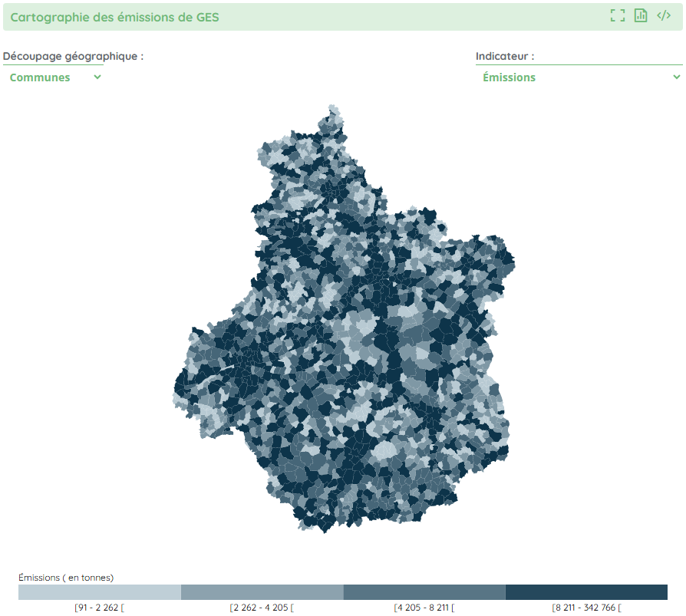Screen dimensions: 686x616
Task: Click the legend range 2 262 - 4 205
Action: point(262,608)
